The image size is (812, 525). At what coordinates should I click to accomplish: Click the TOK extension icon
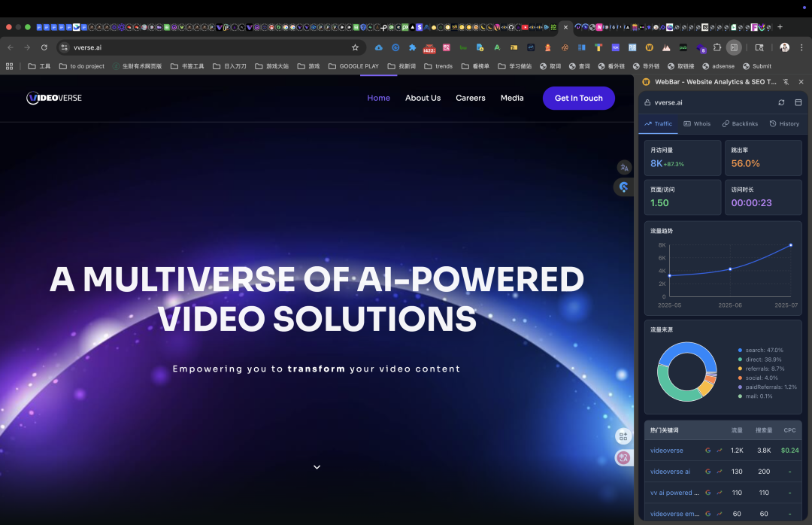click(615, 47)
